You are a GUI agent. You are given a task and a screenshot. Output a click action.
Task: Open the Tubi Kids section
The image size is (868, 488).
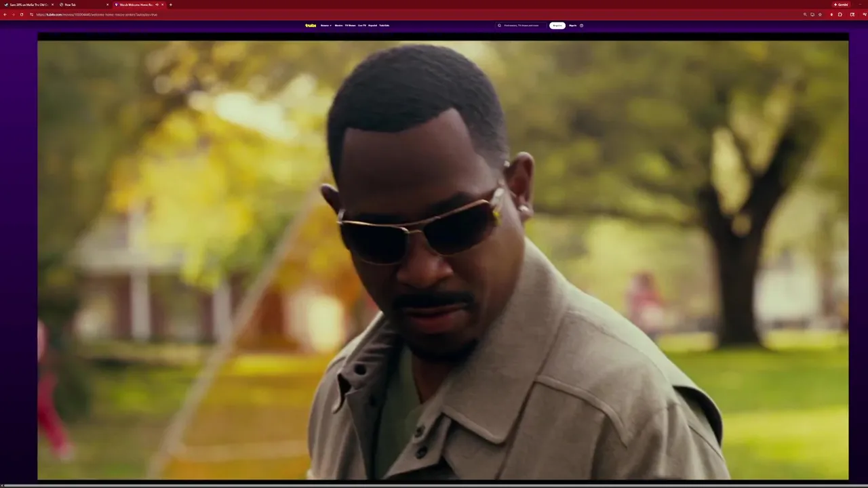[384, 25]
